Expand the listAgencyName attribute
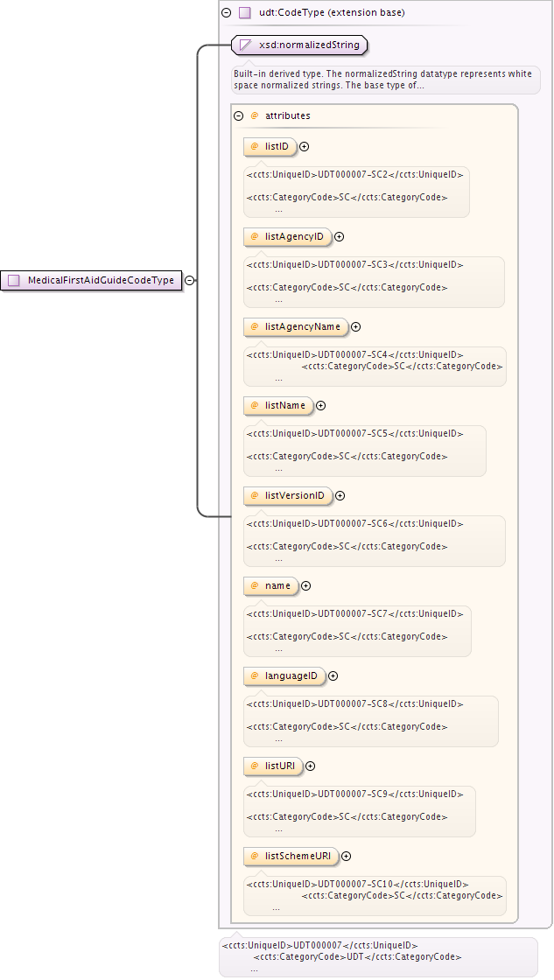The image size is (554, 980). click(356, 327)
